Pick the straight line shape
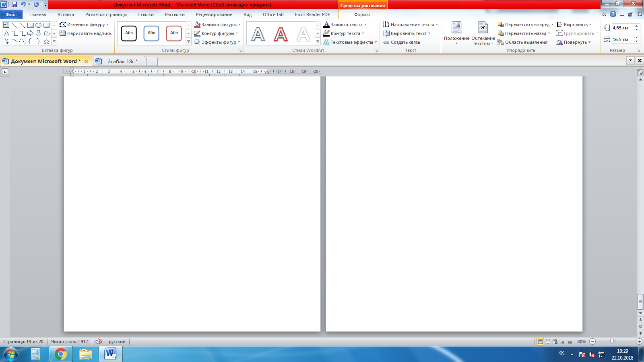Image resolution: width=644 pixels, height=362 pixels. (14, 25)
